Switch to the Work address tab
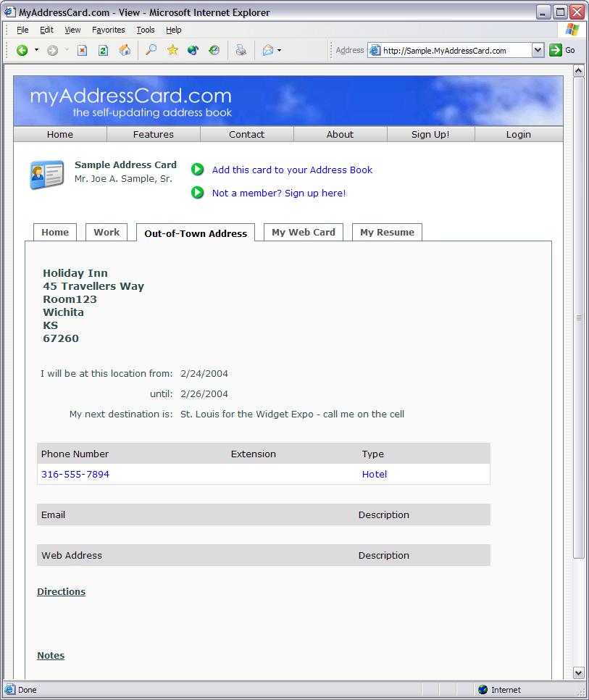The width and height of the screenshot is (589, 700). tap(106, 232)
